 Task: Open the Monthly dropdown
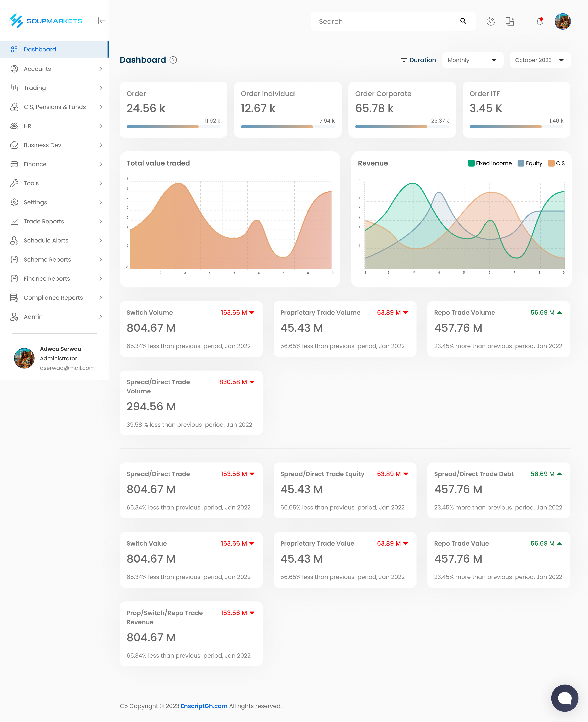472,60
